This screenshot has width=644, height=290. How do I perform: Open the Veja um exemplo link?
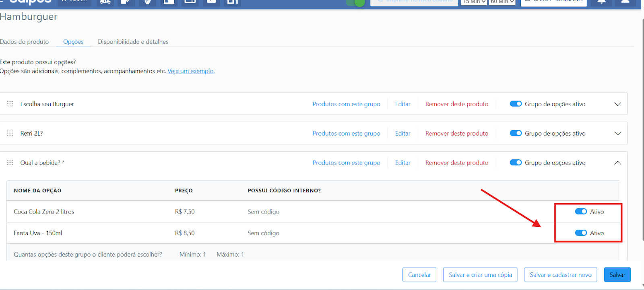click(191, 71)
